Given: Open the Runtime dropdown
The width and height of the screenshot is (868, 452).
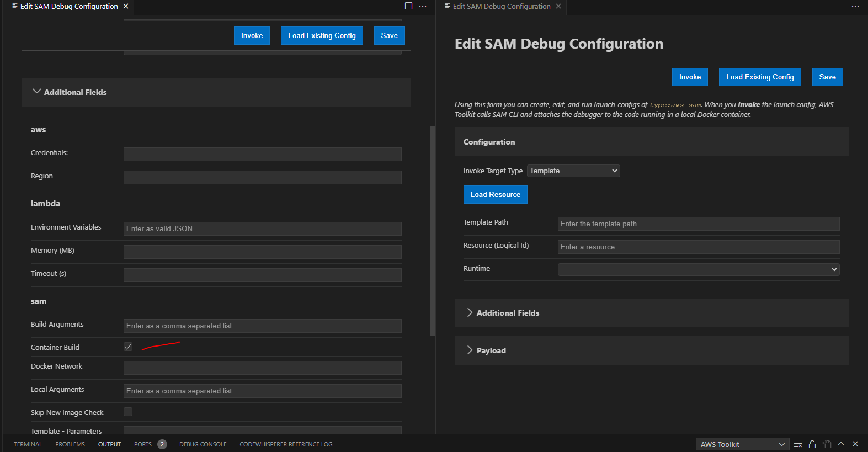Looking at the screenshot, I should click(699, 269).
